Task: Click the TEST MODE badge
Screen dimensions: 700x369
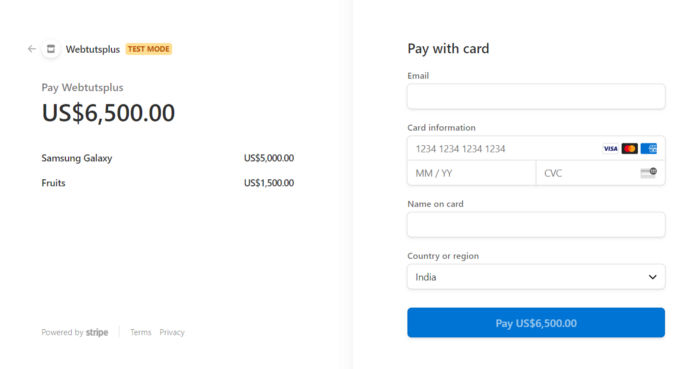Action: coord(149,49)
